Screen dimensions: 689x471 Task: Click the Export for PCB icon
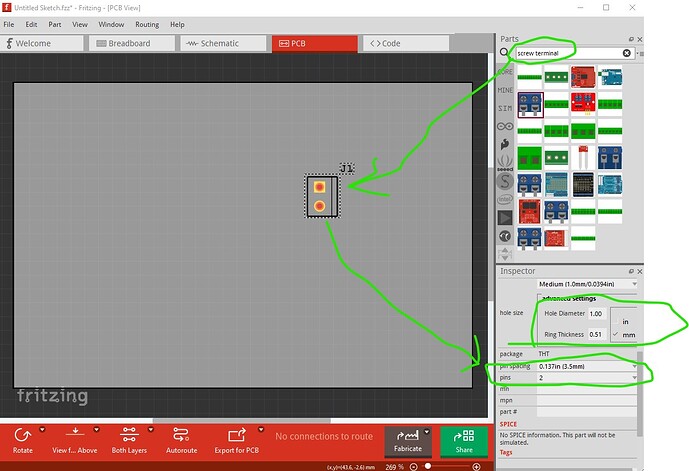pyautogui.click(x=236, y=435)
